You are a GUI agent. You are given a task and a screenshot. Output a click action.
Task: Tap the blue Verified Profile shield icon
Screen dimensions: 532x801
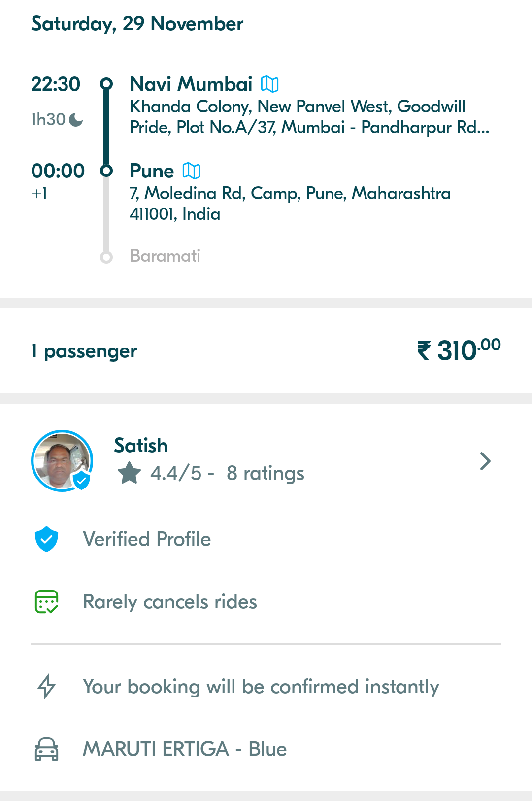[47, 539]
